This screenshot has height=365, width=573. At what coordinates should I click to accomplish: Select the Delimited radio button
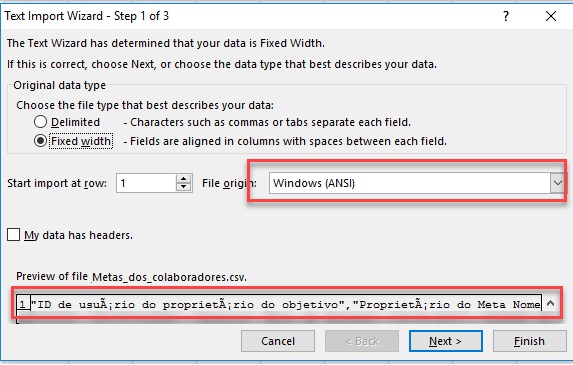click(x=40, y=122)
